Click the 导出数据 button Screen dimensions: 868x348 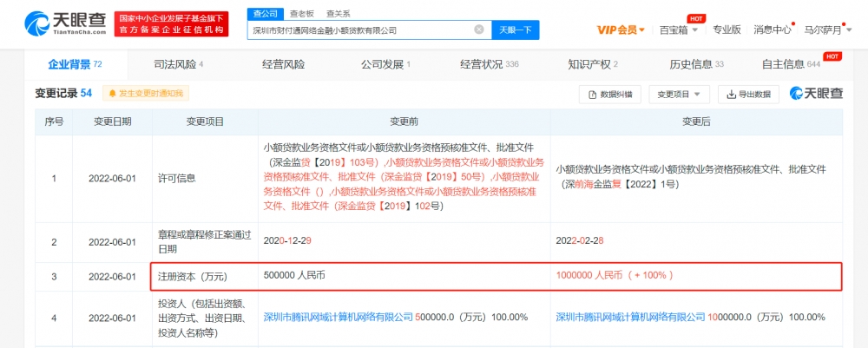click(x=748, y=94)
